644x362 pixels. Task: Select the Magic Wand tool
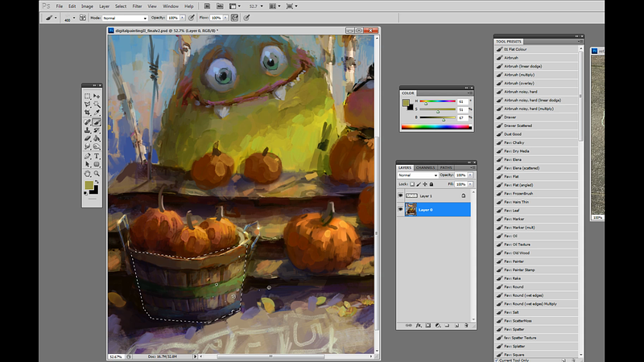click(x=97, y=105)
